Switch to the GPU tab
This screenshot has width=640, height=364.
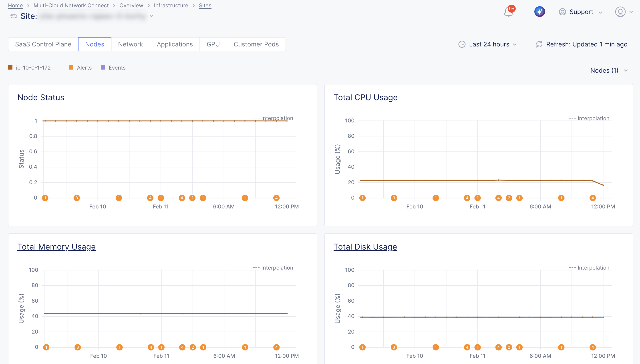(x=213, y=44)
